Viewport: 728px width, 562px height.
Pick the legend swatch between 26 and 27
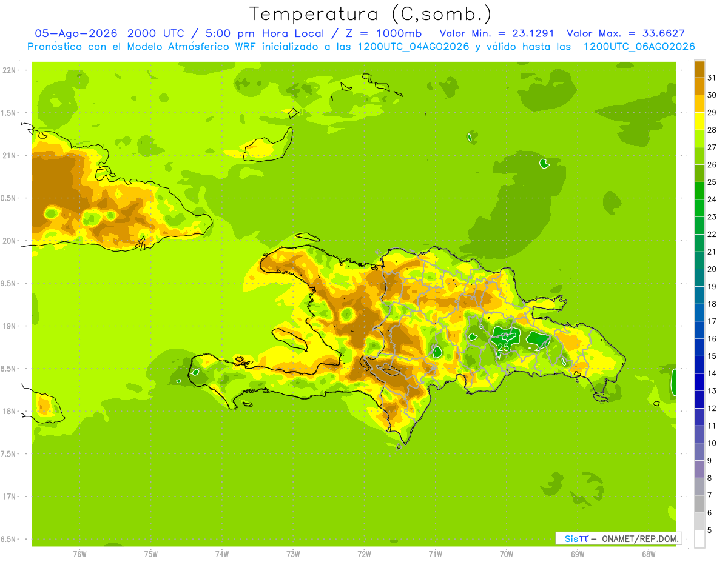tap(699, 156)
